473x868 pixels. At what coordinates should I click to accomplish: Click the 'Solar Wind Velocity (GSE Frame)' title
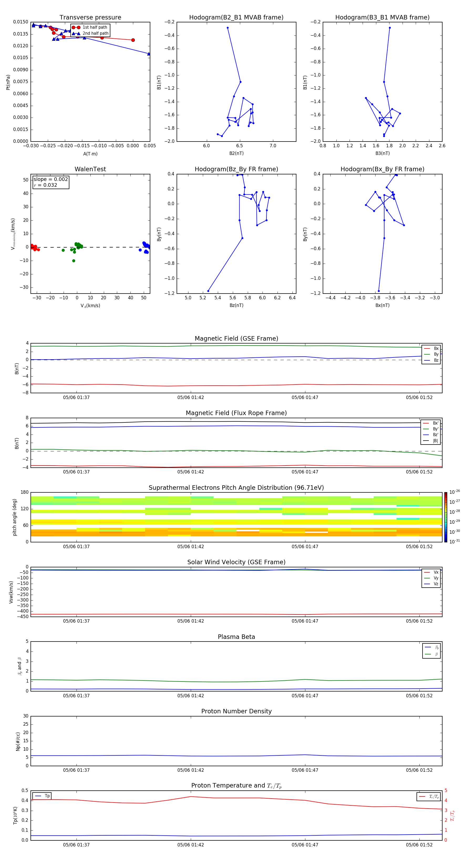click(236, 562)
